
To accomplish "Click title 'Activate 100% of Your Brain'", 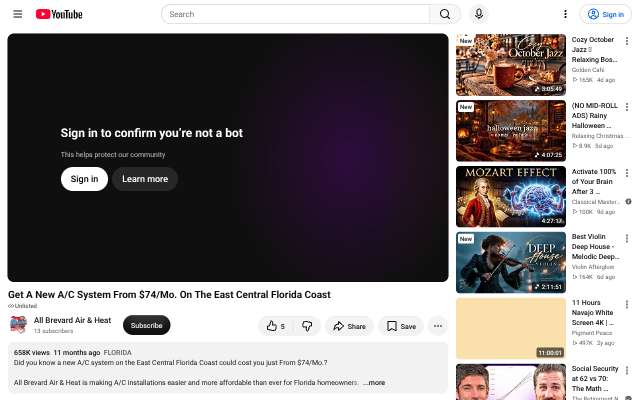I will (x=594, y=182).
